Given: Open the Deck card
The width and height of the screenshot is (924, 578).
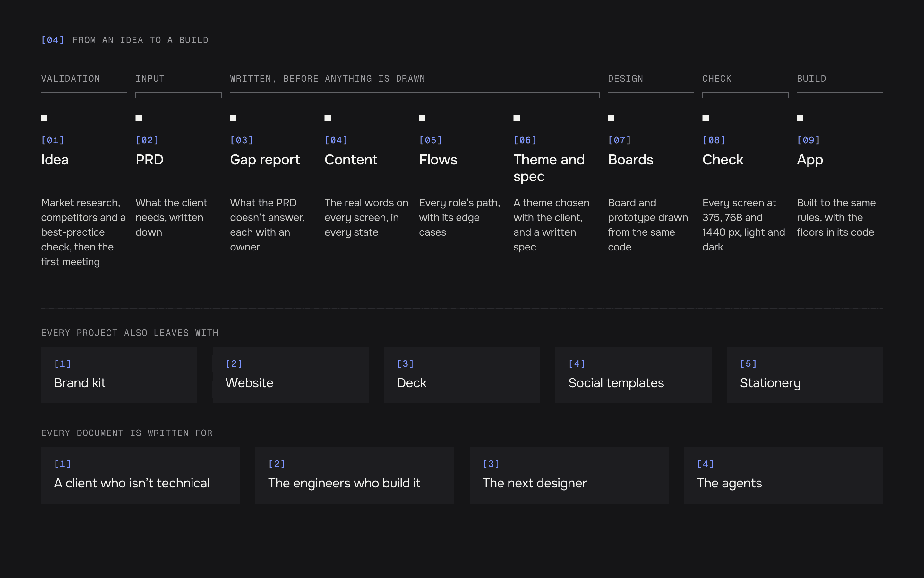Looking at the screenshot, I should pyautogui.click(x=462, y=375).
